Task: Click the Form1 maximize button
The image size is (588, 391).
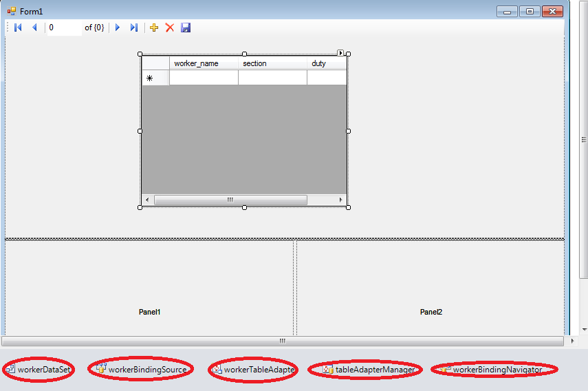Action: tap(530, 12)
